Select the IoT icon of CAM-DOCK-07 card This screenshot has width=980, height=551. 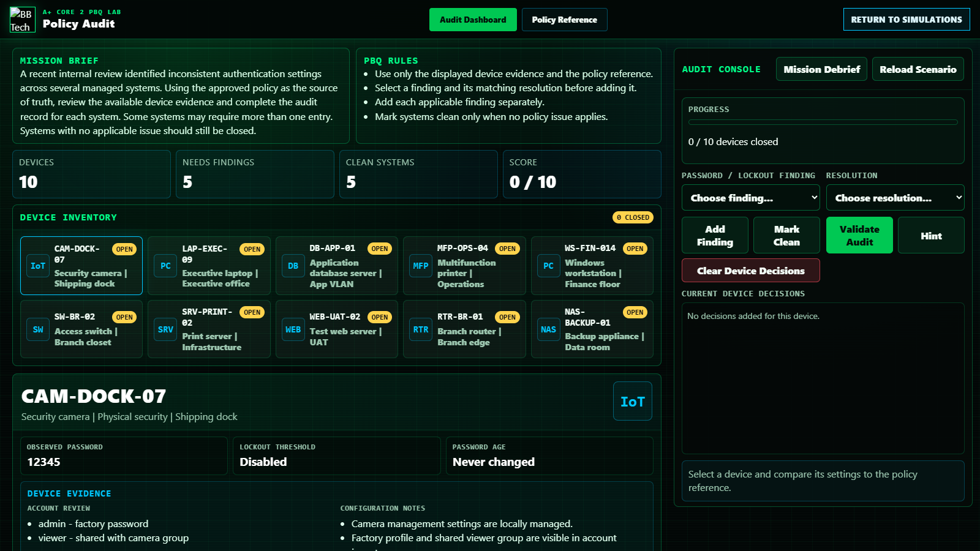pyautogui.click(x=38, y=266)
